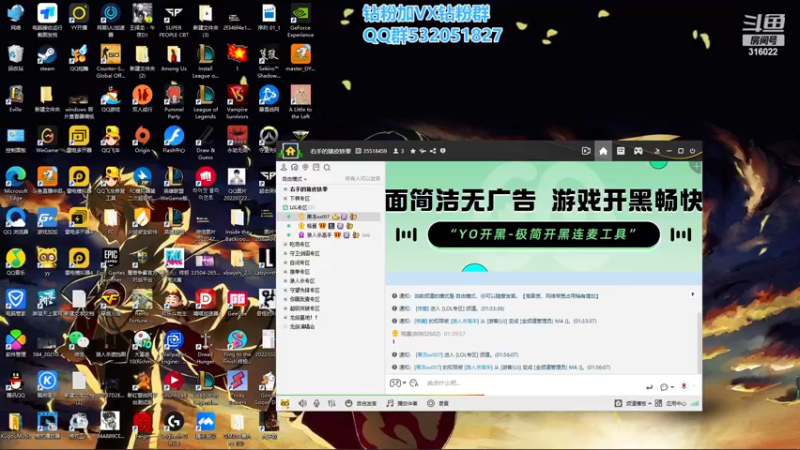The height and width of the screenshot is (450, 800).
Task: Click the music accompaniment button
Action: pos(402,403)
